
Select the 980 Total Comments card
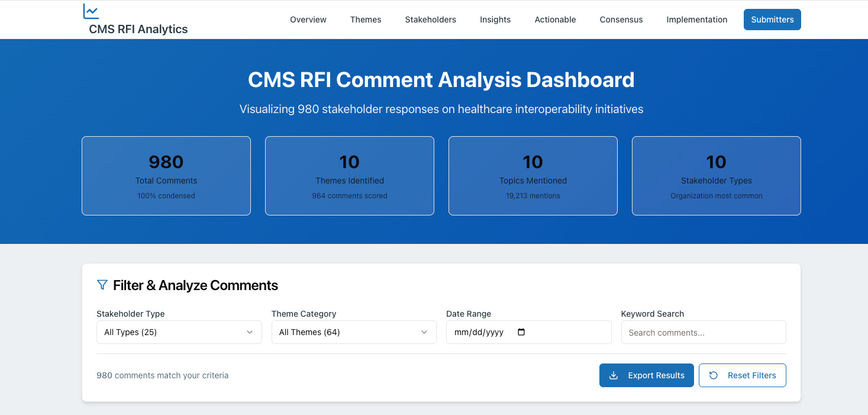tap(166, 176)
